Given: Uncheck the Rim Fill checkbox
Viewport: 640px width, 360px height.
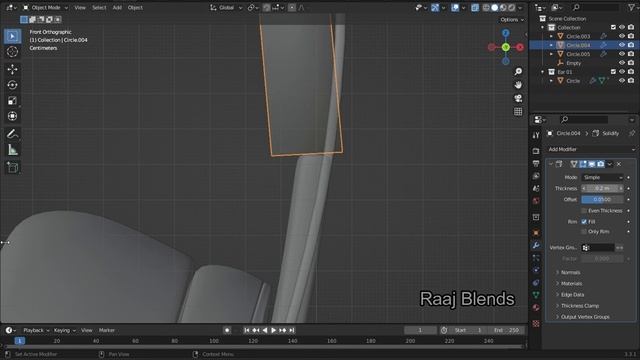Looking at the screenshot, I should pyautogui.click(x=584, y=222).
